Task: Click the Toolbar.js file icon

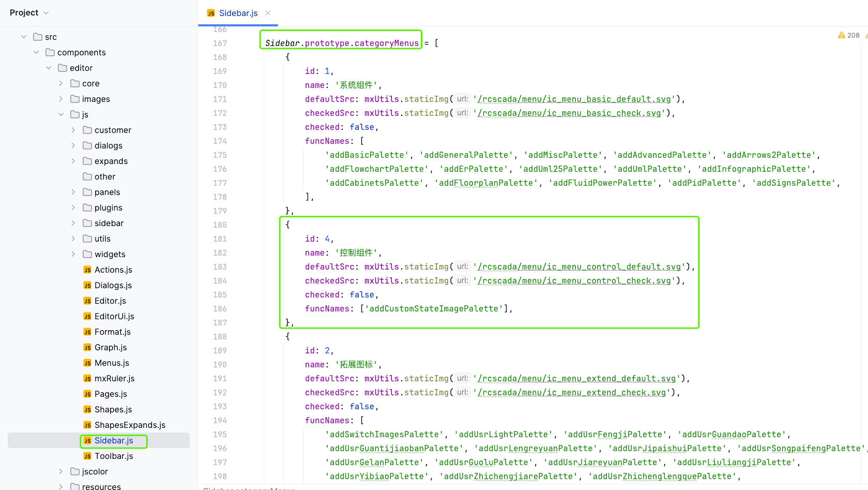Action: point(87,456)
